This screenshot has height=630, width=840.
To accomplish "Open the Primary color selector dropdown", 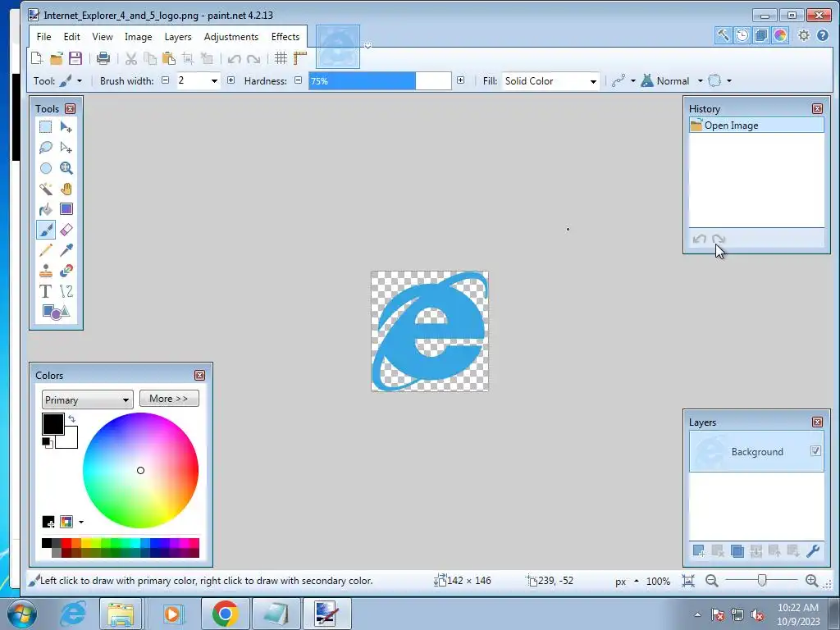I will (x=87, y=400).
